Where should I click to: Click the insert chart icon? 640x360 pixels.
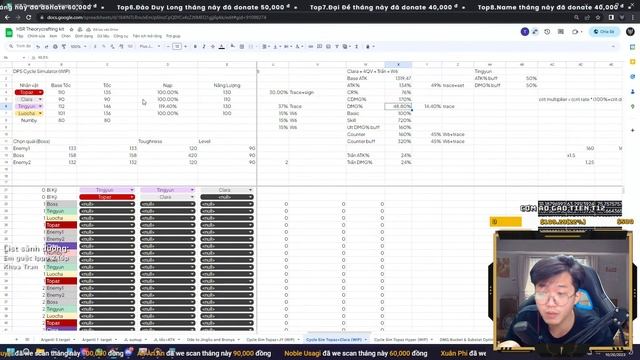[x=328, y=47]
